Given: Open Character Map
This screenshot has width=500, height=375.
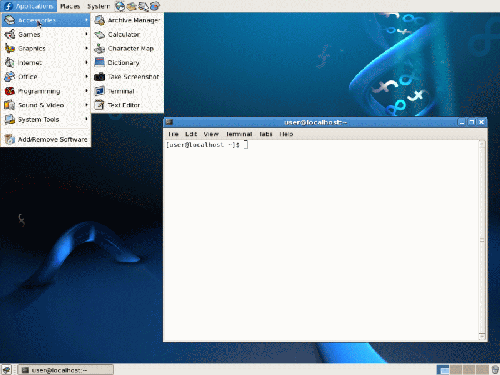Looking at the screenshot, I should point(127,48).
